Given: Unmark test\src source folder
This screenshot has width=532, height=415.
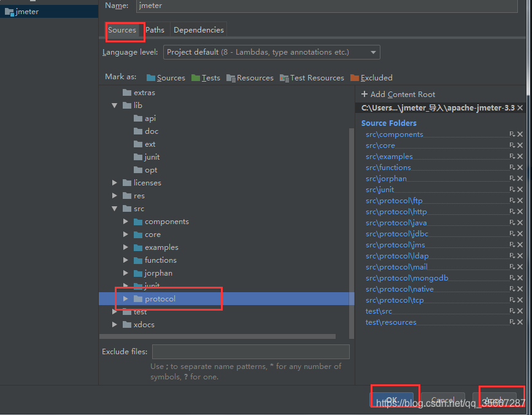Looking at the screenshot, I should 520,311.
